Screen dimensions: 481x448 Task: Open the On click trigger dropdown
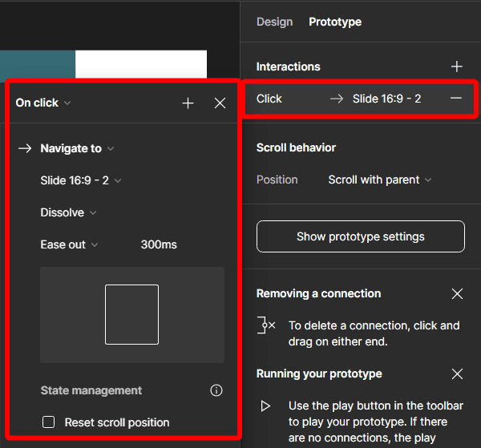pos(43,103)
